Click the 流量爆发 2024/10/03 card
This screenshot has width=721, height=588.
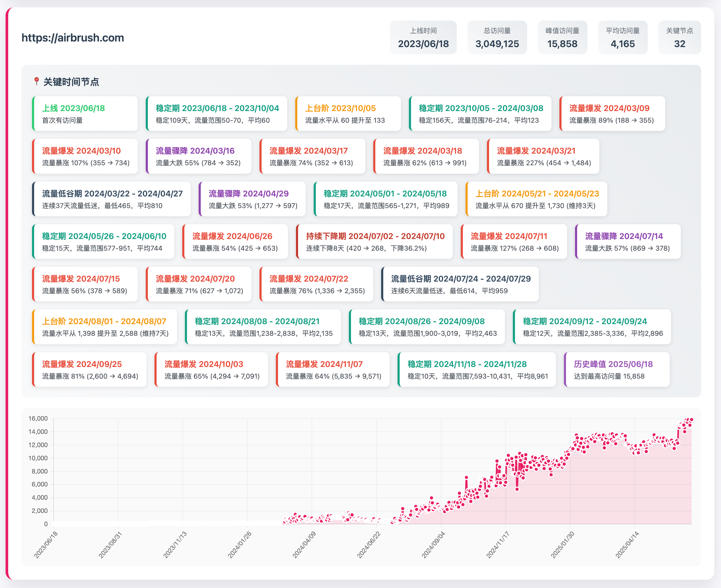[x=211, y=370]
